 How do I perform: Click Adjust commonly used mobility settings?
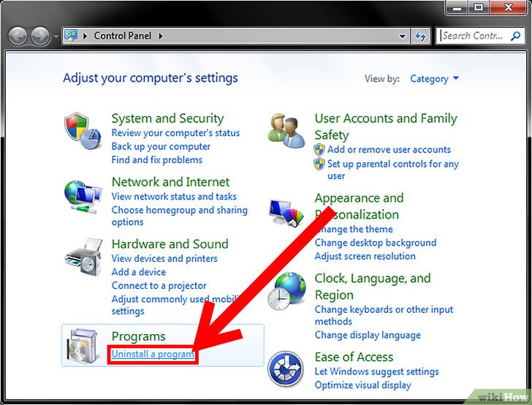point(175,305)
